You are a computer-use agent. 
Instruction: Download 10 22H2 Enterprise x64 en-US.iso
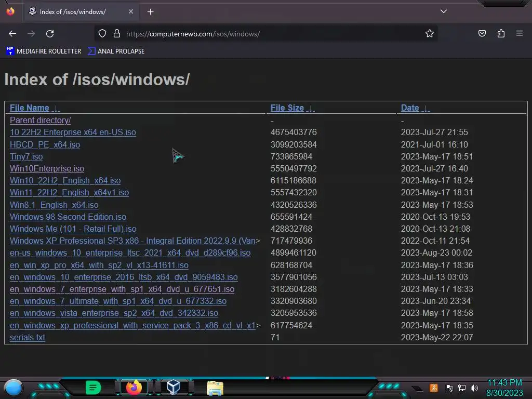(x=73, y=132)
